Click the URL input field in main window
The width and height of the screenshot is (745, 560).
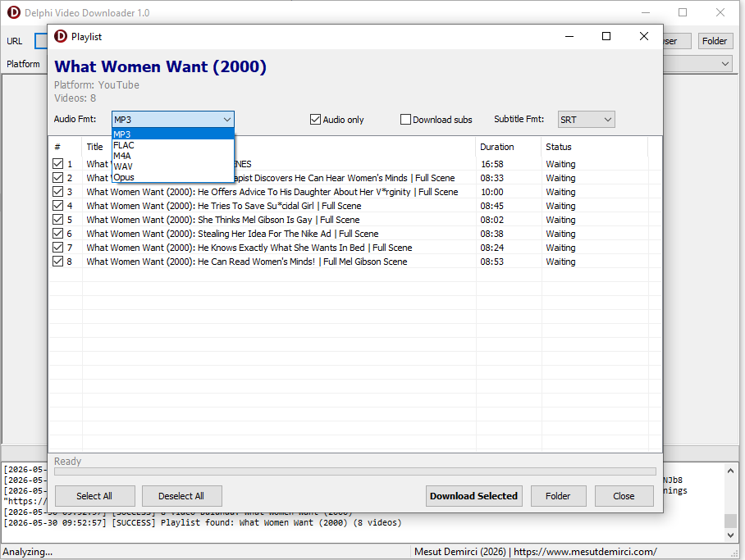tap(41, 41)
